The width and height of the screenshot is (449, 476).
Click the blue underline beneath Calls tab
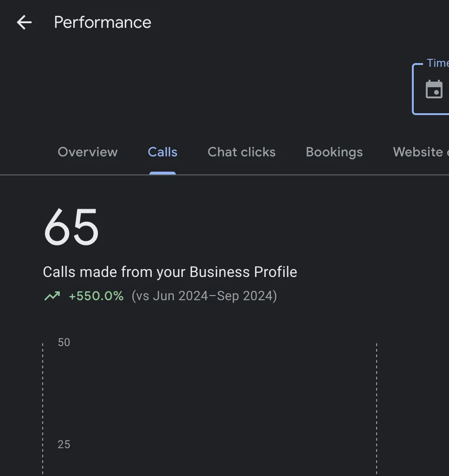(162, 173)
